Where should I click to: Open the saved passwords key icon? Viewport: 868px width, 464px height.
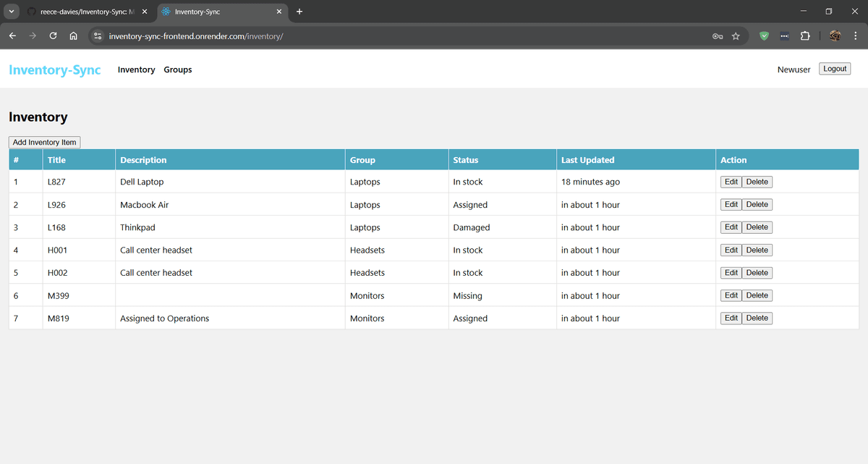point(717,36)
